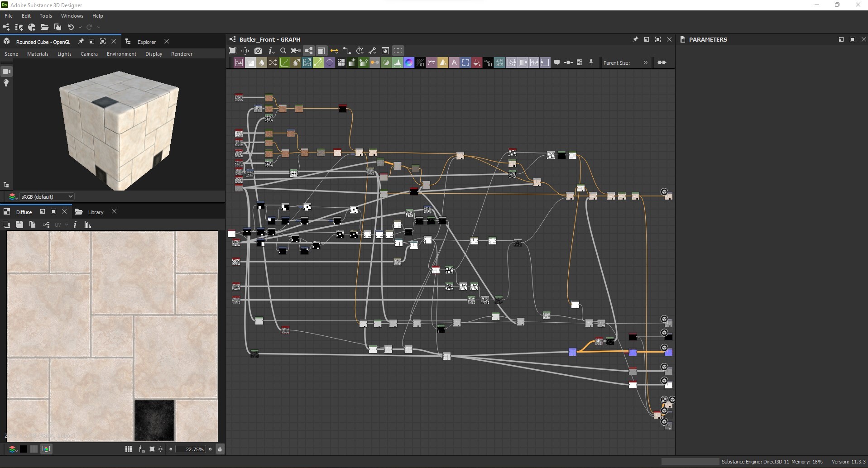
Task: Add a Text node from the toolbar
Action: click(x=454, y=63)
